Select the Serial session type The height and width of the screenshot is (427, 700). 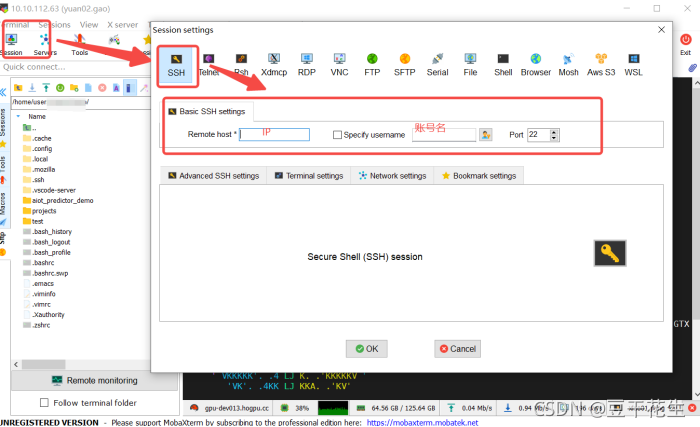click(x=437, y=65)
